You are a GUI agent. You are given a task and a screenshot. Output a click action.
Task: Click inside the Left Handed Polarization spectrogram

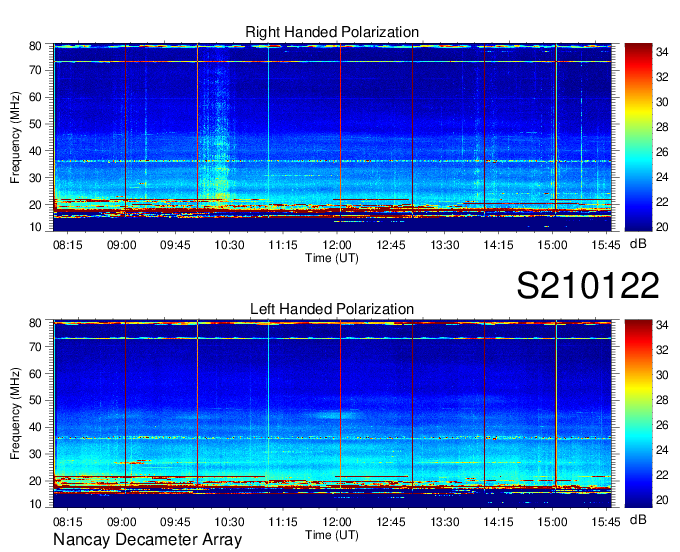click(x=332, y=414)
